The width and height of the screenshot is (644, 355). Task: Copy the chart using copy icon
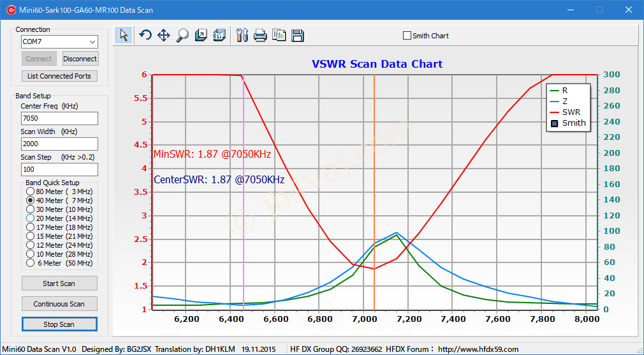[279, 35]
